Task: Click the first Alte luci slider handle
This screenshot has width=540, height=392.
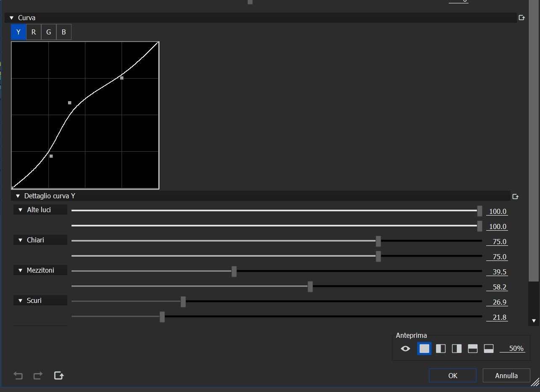Action: (479, 211)
